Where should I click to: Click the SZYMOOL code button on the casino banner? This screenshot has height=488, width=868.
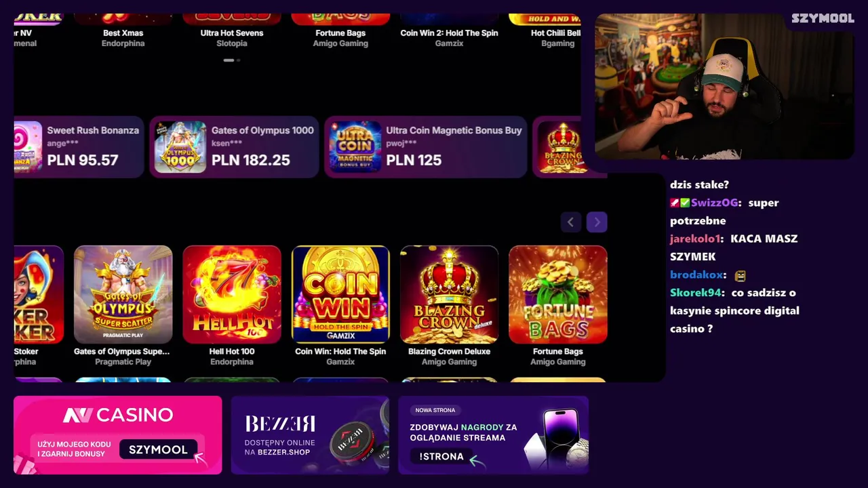pyautogui.click(x=158, y=449)
